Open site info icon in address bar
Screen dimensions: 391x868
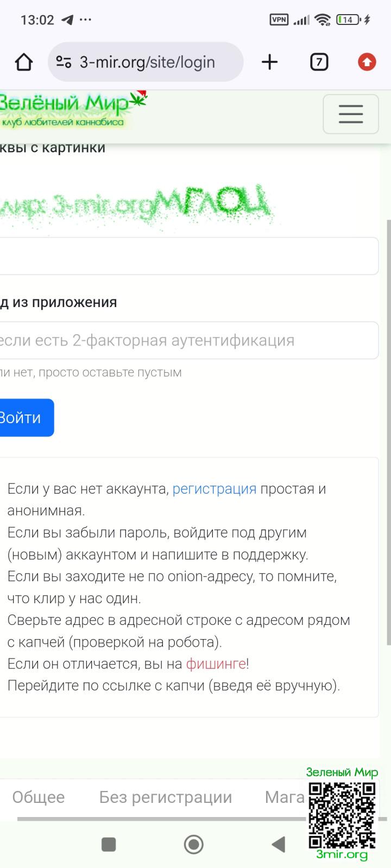point(64,62)
